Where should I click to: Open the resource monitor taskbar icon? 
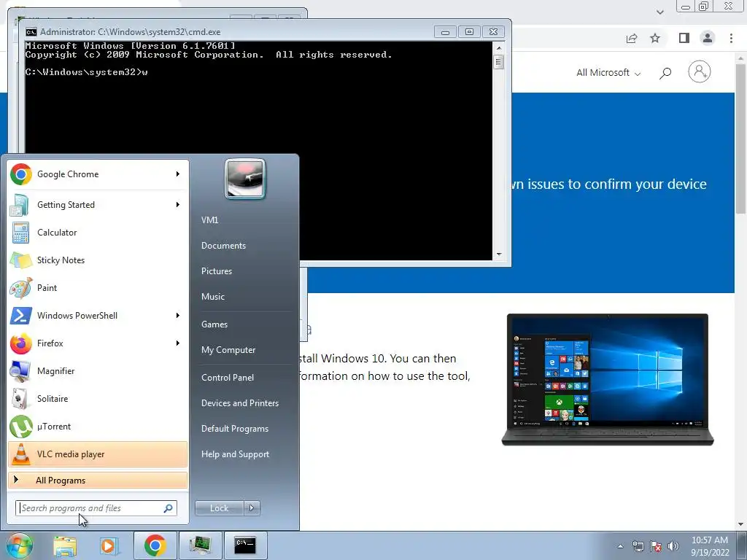click(x=200, y=545)
